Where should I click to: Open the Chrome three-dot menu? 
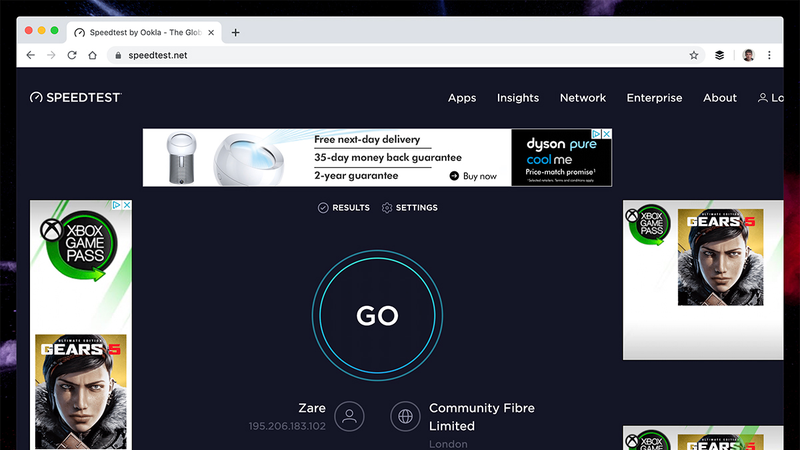pyautogui.click(x=769, y=55)
